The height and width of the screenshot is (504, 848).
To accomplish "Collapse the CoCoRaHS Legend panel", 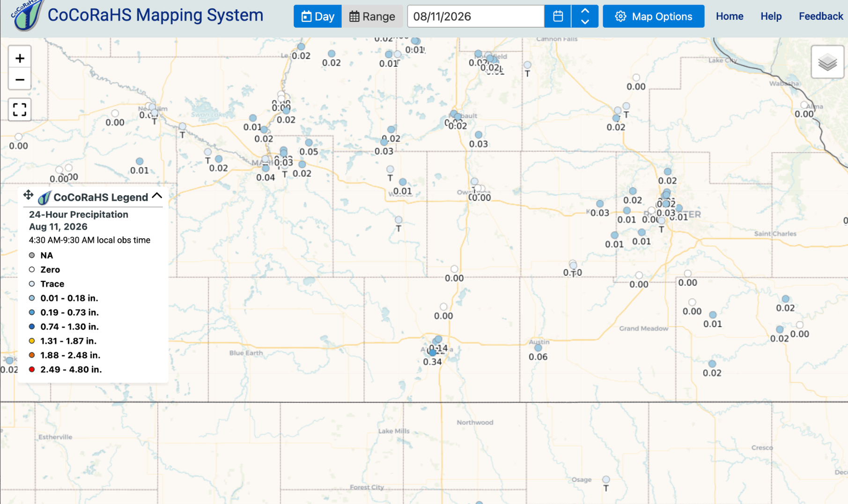I will click(x=157, y=196).
